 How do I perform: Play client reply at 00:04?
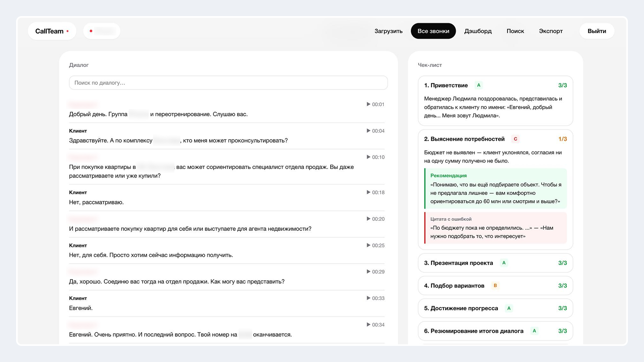375,131
